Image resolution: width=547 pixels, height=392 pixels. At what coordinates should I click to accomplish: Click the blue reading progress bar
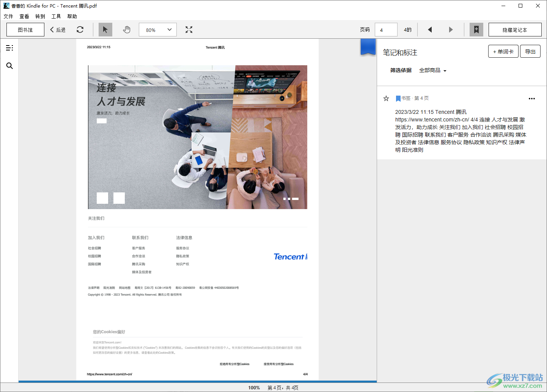tap(198, 381)
